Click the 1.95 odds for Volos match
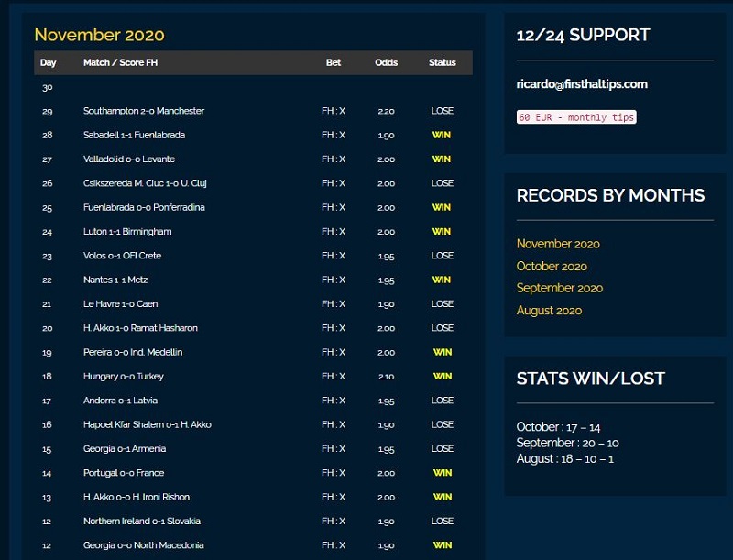The image size is (733, 560). pos(386,256)
